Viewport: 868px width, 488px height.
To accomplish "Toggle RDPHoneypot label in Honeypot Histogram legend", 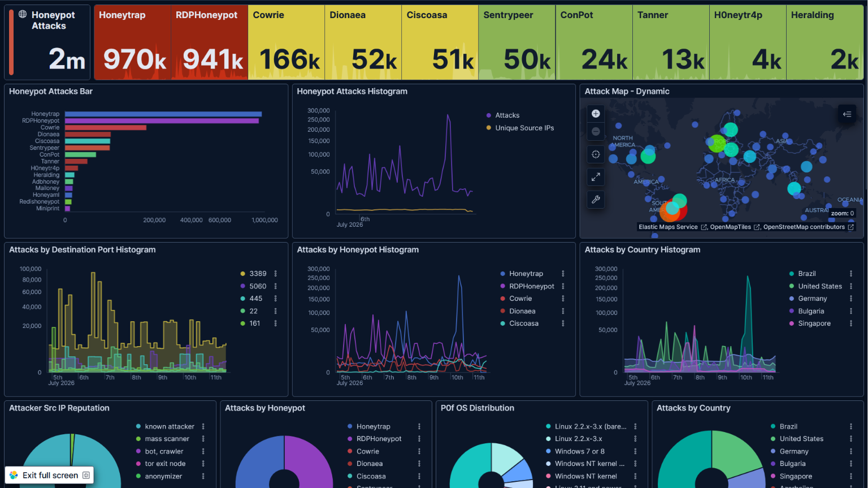I will [532, 286].
